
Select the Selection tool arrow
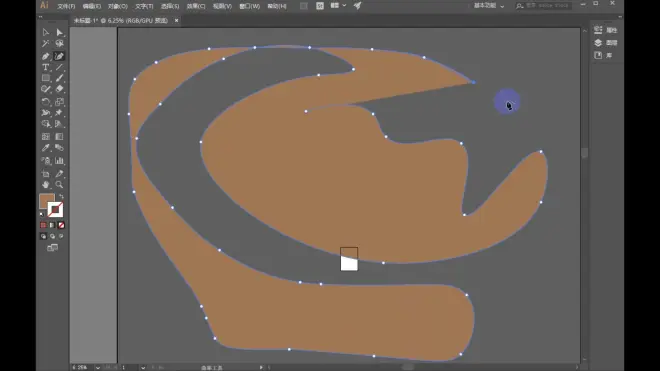[x=45, y=32]
